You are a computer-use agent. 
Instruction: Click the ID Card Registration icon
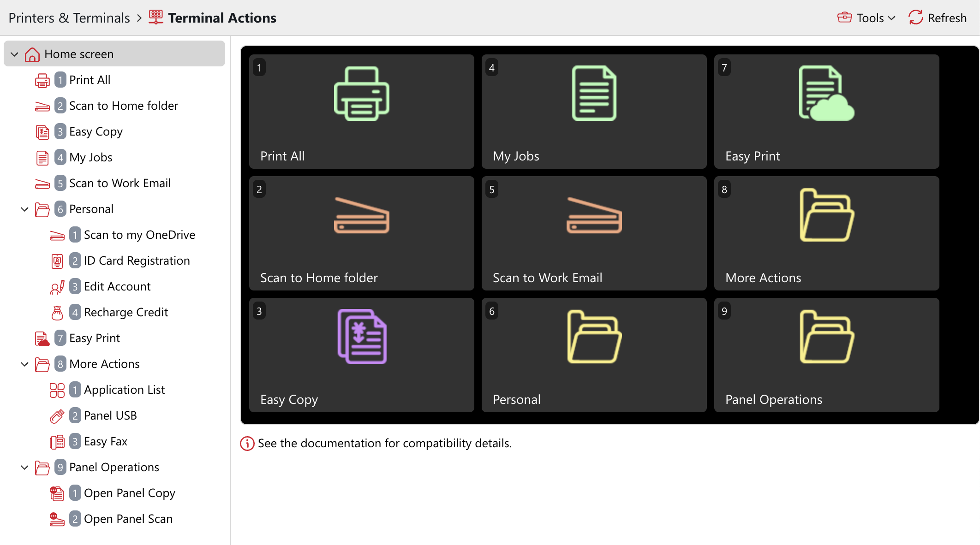57,261
